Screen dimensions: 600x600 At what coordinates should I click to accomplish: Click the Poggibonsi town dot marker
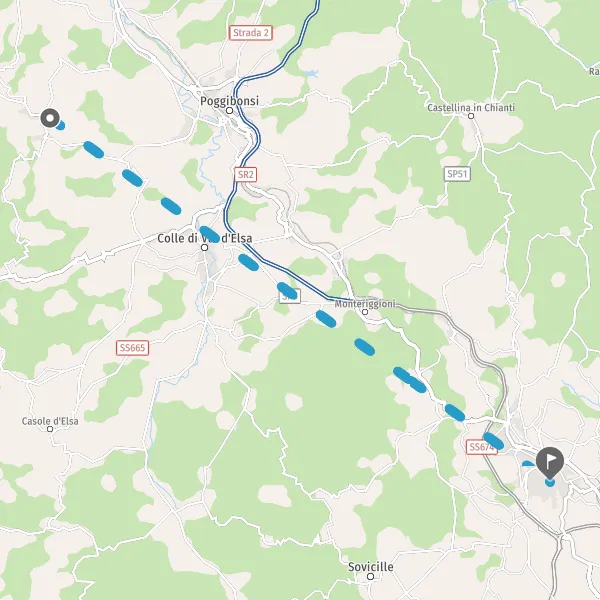230,111
